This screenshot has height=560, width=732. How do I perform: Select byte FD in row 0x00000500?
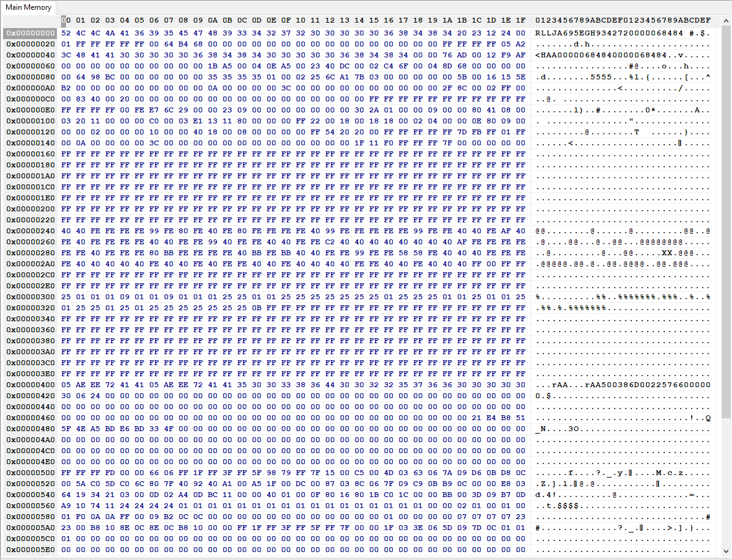(110, 473)
